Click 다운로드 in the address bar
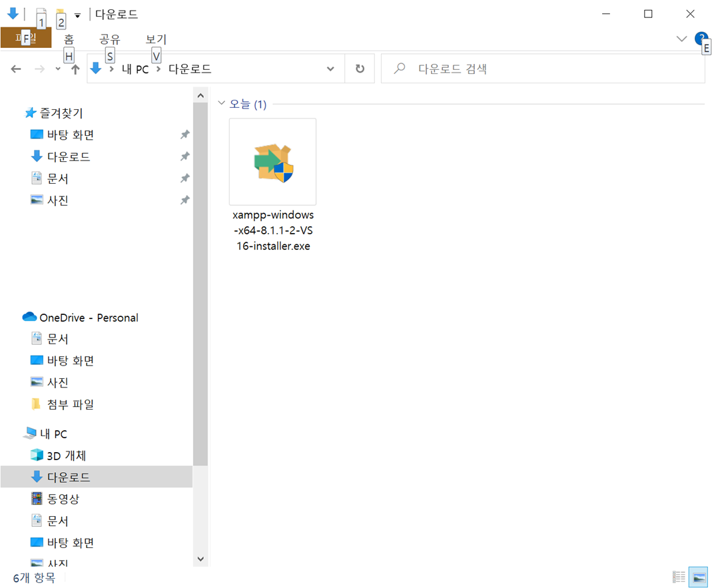The image size is (712, 588). 190,69
